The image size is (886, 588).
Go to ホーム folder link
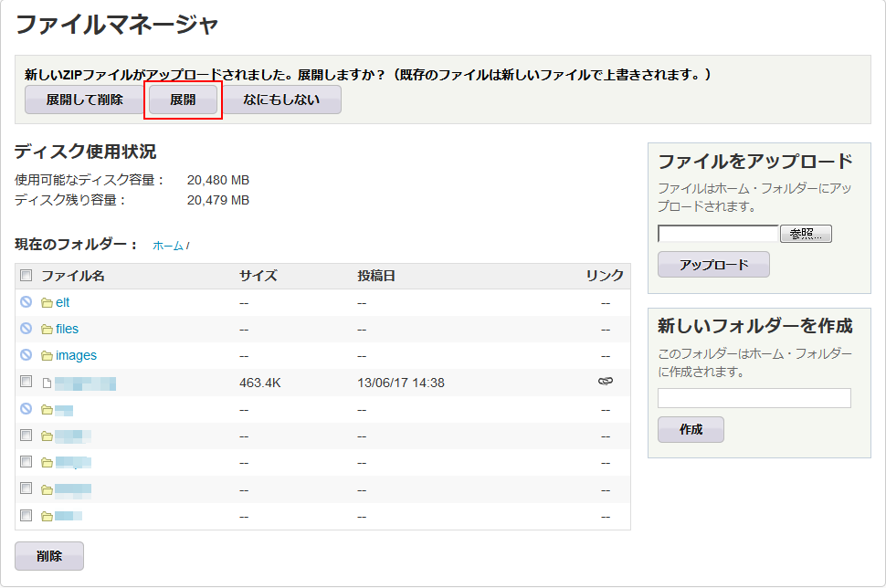[168, 246]
